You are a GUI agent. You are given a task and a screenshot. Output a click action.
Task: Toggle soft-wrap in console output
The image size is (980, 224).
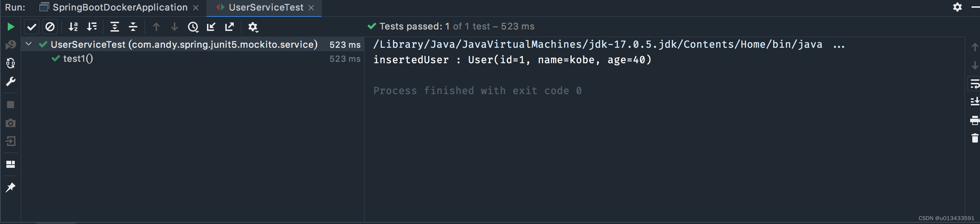(974, 84)
